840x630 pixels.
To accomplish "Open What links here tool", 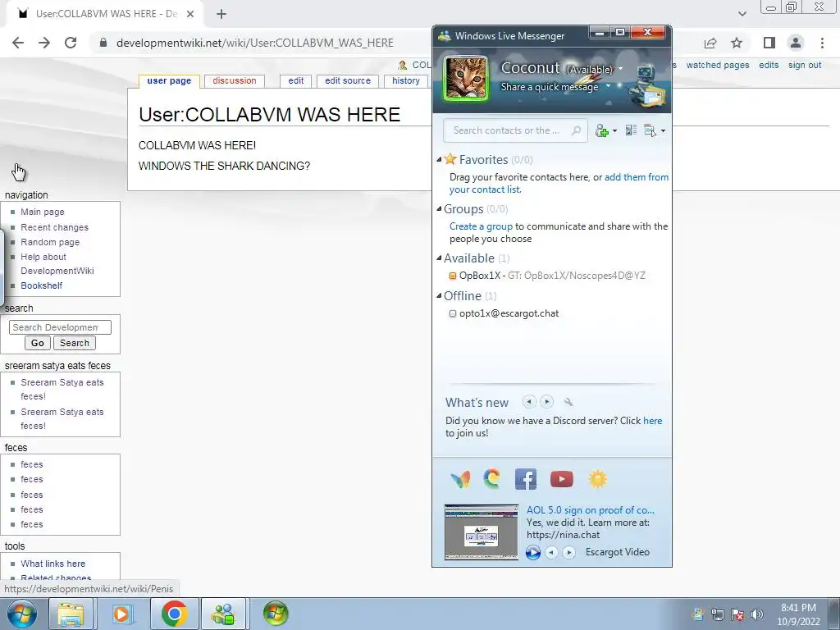I will (53, 564).
